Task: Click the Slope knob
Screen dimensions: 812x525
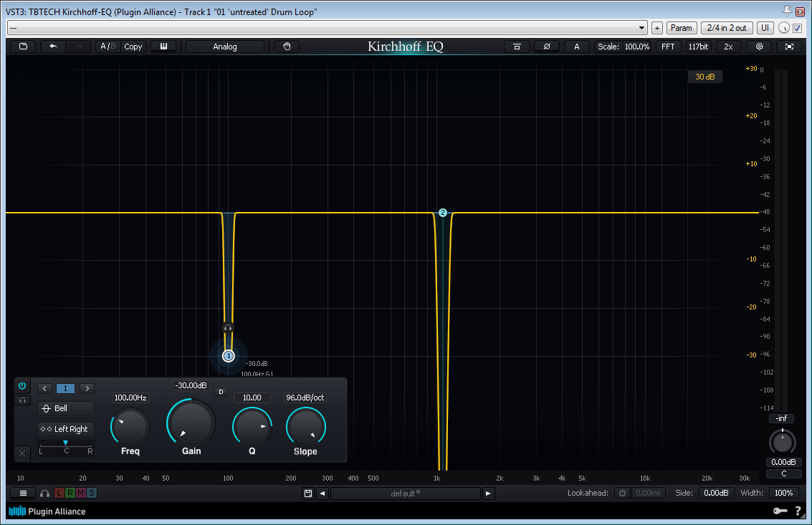Action: click(305, 427)
